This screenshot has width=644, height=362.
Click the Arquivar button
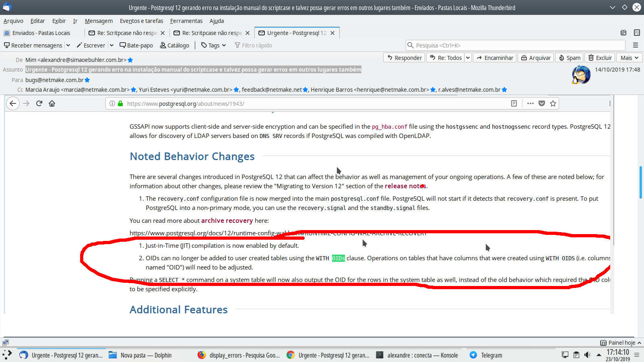click(536, 58)
